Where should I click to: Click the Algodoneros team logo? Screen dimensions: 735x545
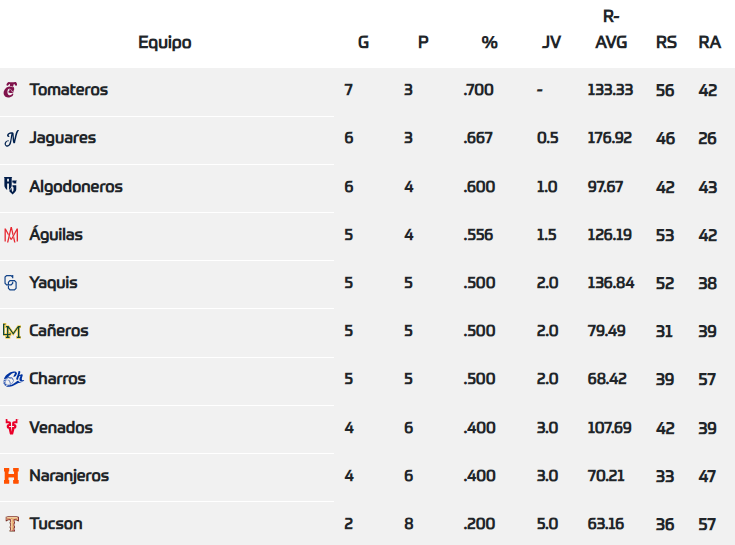click(x=11, y=186)
